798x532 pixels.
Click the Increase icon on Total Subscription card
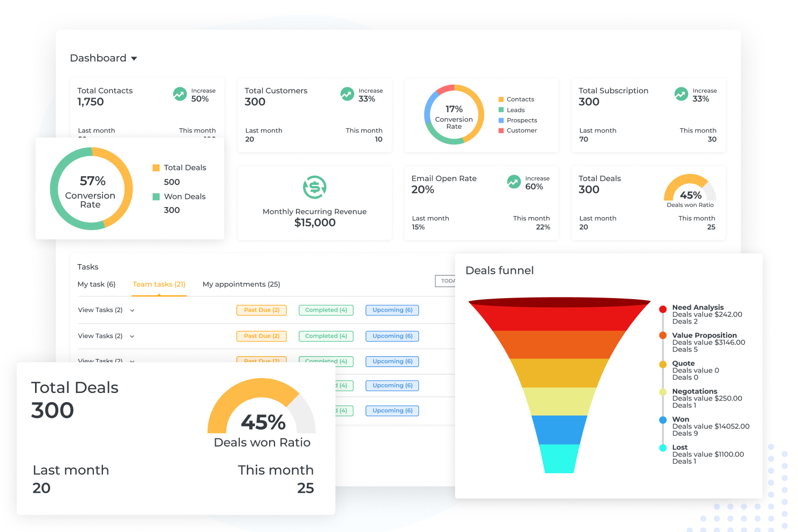681,94
